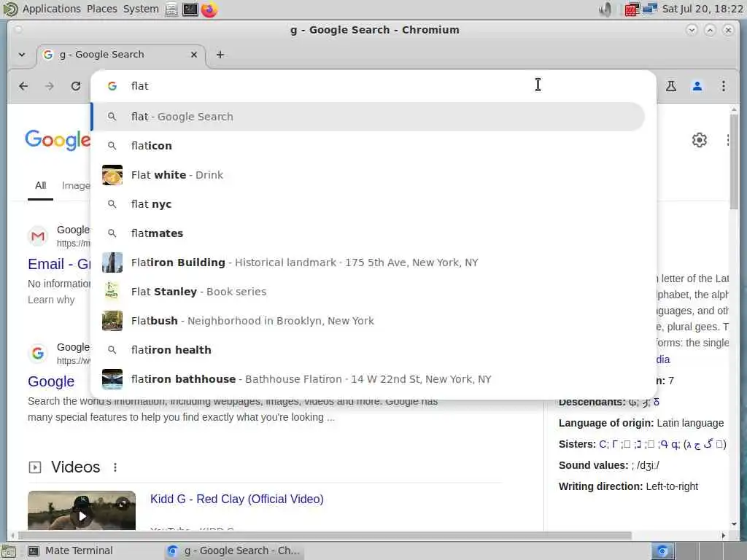Open the Chrome Labs flask icon
The height and width of the screenshot is (560, 747).
[671, 86]
